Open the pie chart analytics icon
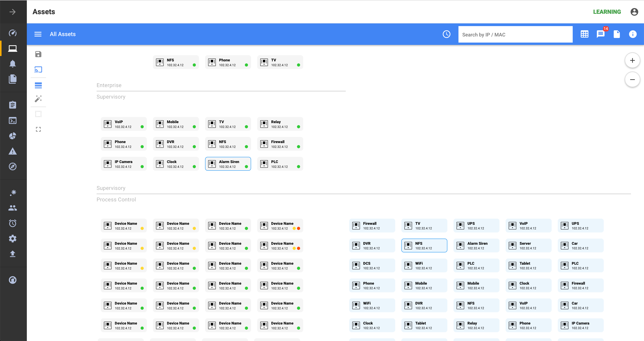The width and height of the screenshot is (644, 341). [x=12, y=136]
